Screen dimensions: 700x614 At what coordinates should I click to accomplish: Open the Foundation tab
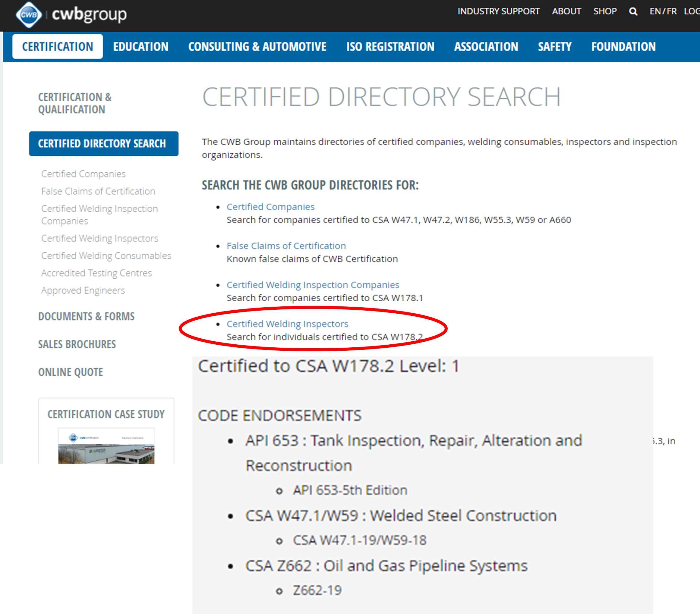click(624, 46)
